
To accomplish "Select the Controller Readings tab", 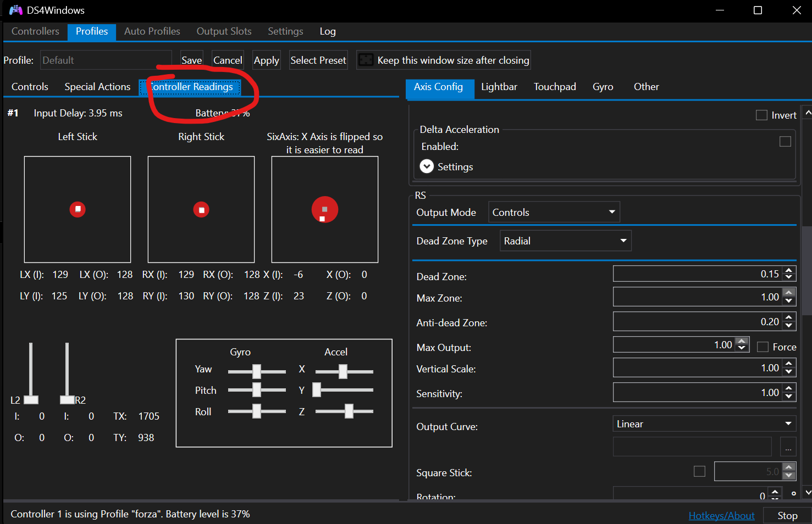I will 190,87.
